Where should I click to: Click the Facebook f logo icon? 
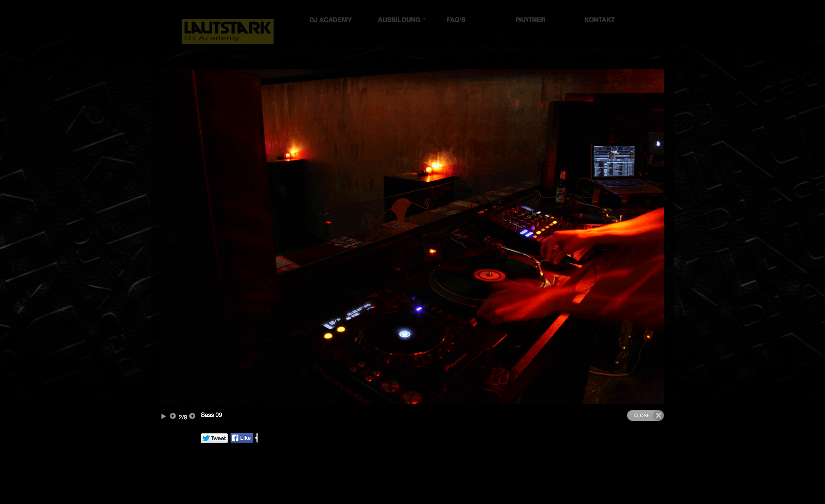(x=235, y=438)
